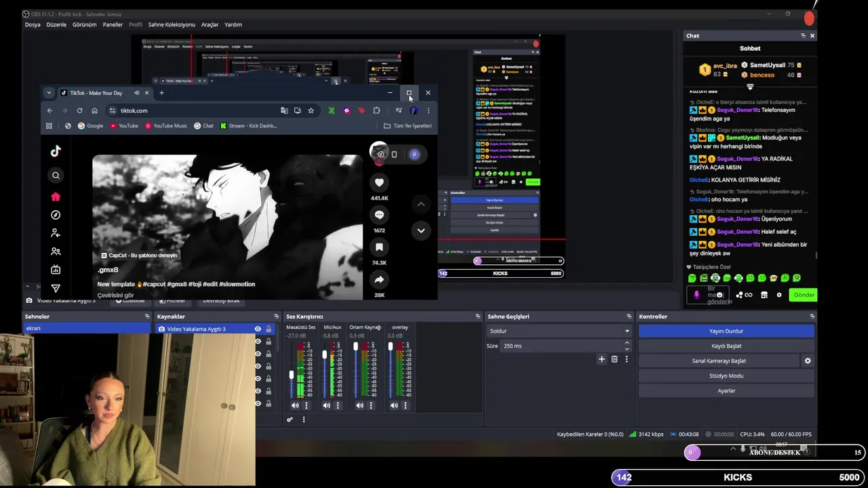
Task: Go to TikTok home via the red house icon
Action: coord(56,197)
